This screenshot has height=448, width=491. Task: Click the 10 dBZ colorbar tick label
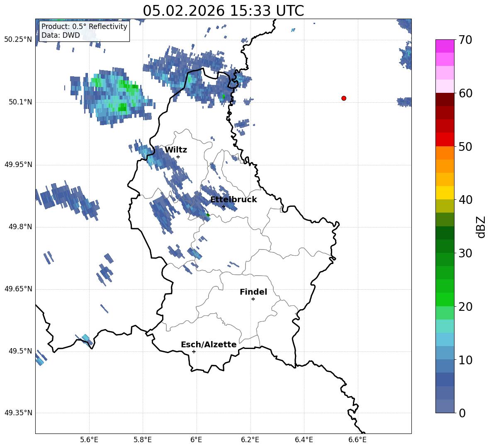pyautogui.click(x=465, y=360)
